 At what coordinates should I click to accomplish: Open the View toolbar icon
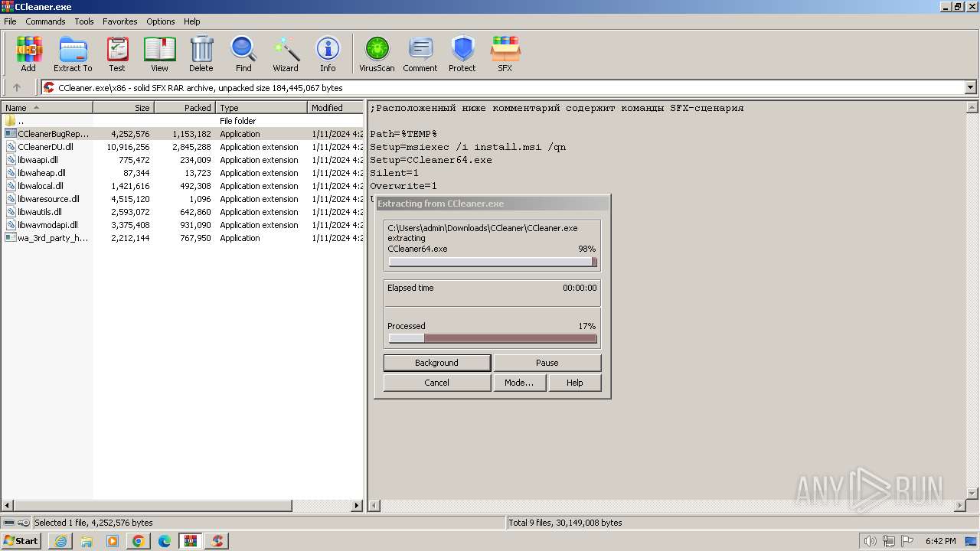point(159,54)
